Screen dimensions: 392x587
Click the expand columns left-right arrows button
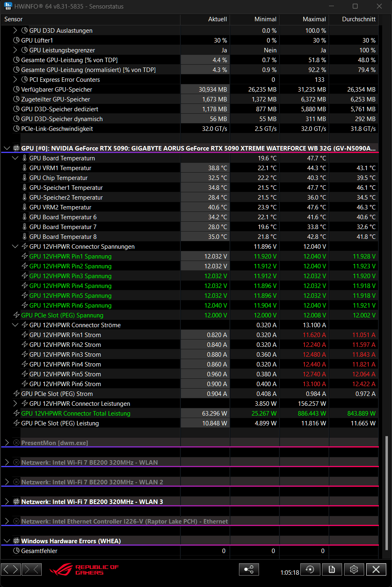[11, 569]
